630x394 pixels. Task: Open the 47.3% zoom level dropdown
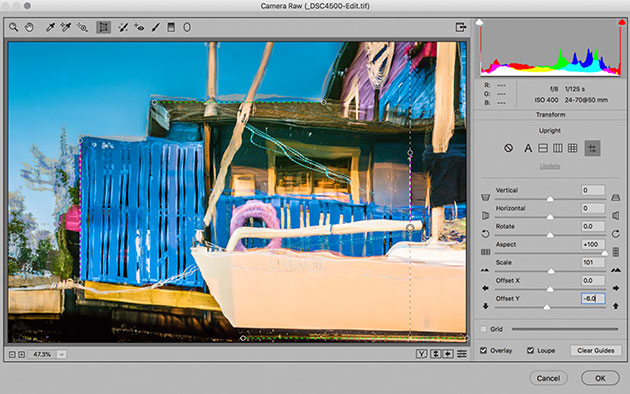click(x=61, y=354)
